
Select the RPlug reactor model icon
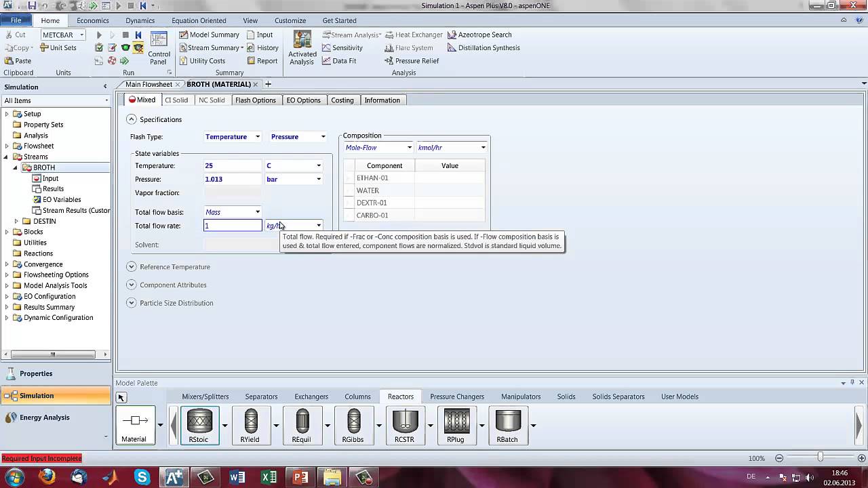point(456,425)
